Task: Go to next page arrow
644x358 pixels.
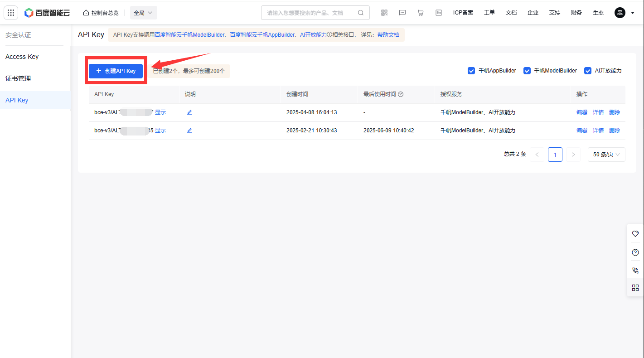Action: [573, 155]
